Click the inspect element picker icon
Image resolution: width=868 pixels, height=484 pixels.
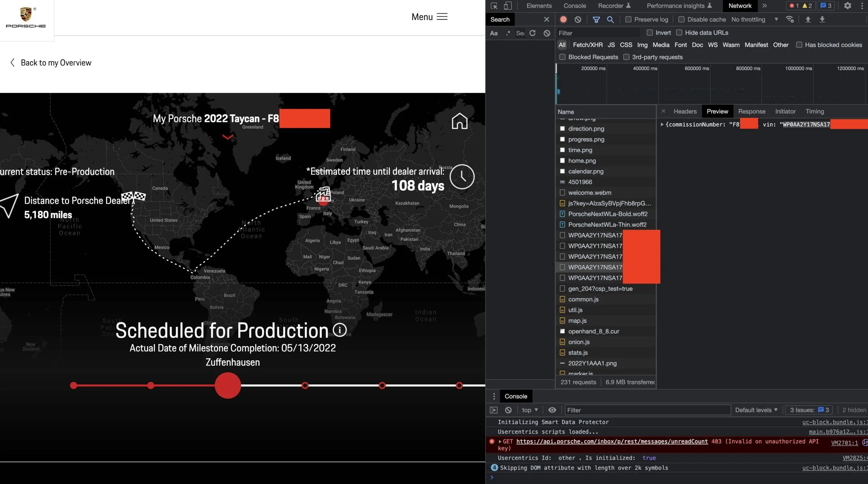[494, 6]
